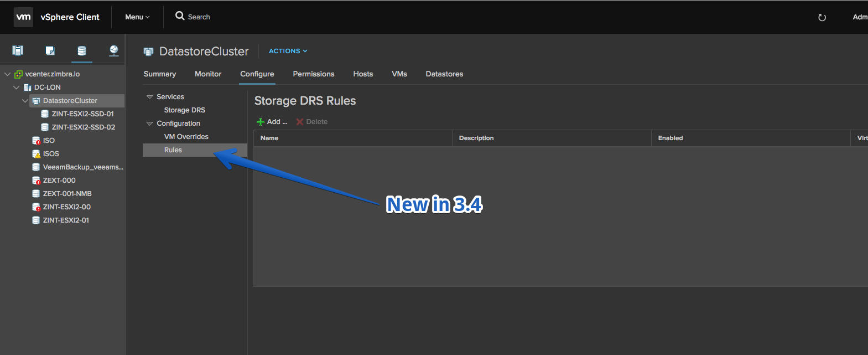Select DatastoreCluster in the inventory tree
Image resolution: width=868 pixels, height=355 pixels.
pos(70,101)
